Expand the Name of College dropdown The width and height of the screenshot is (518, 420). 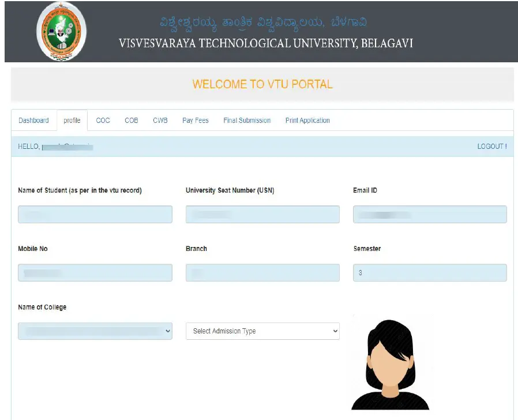(x=95, y=331)
